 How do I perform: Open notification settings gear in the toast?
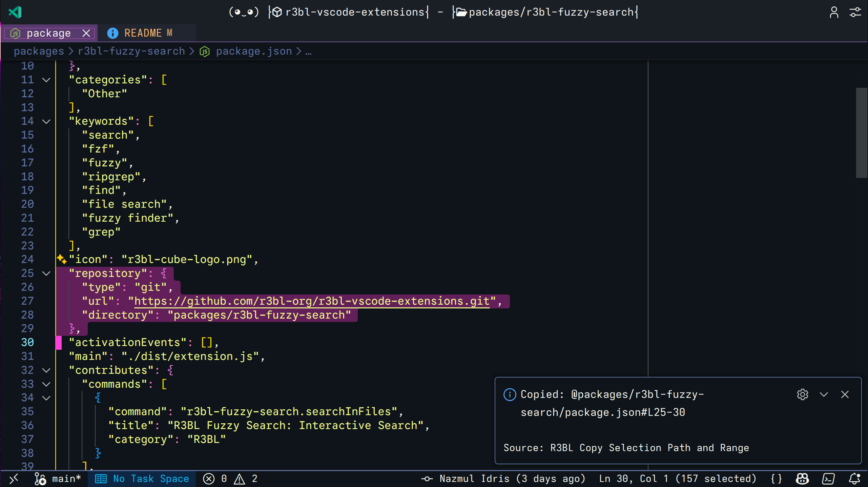coord(802,394)
